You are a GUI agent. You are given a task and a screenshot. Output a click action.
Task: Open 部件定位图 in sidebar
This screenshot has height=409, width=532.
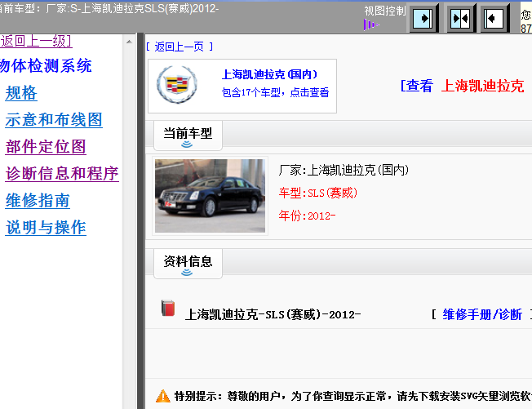click(x=46, y=147)
